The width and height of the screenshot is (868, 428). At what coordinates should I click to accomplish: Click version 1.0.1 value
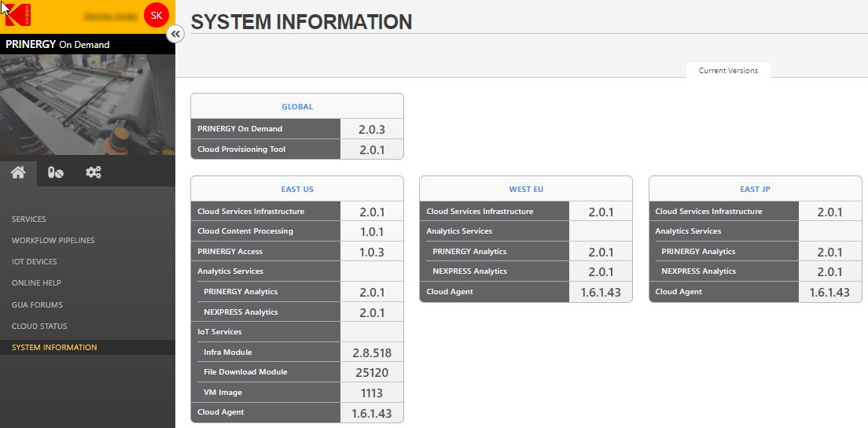[371, 232]
